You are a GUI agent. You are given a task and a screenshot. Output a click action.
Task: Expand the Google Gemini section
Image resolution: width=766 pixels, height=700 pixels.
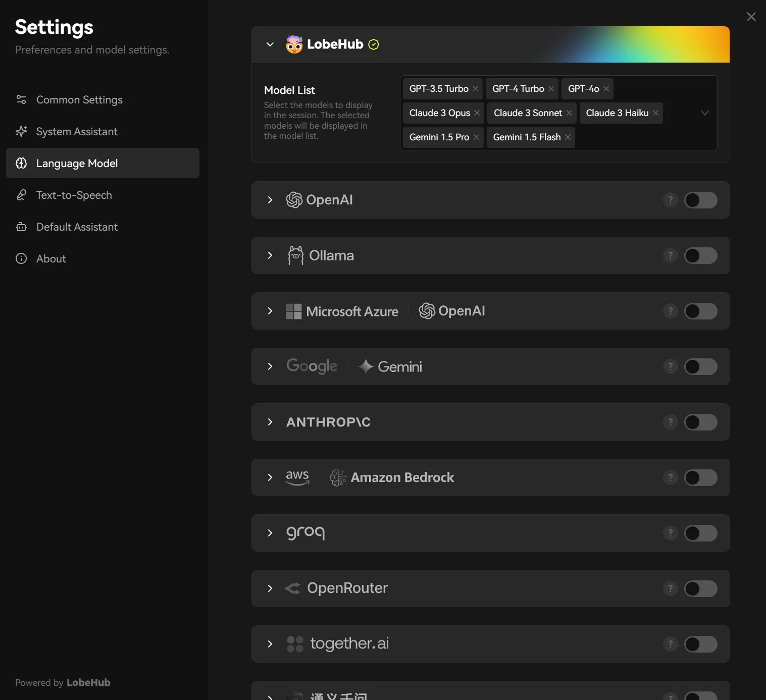pyautogui.click(x=270, y=366)
